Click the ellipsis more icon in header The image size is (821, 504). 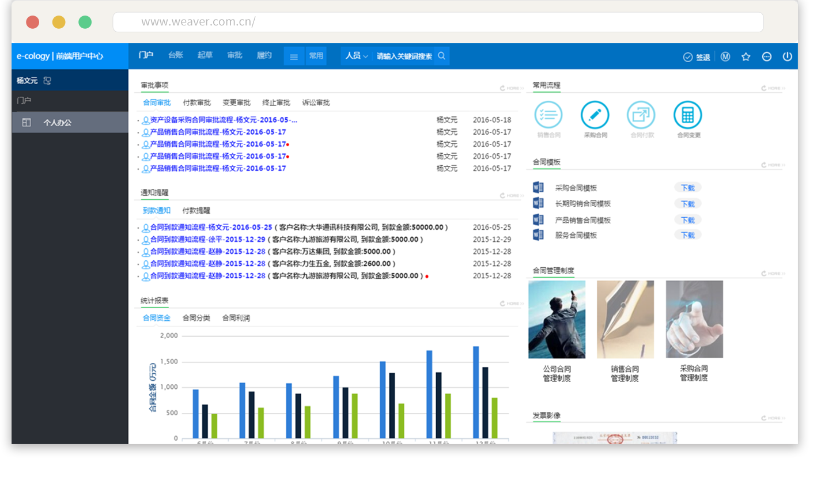click(x=766, y=56)
